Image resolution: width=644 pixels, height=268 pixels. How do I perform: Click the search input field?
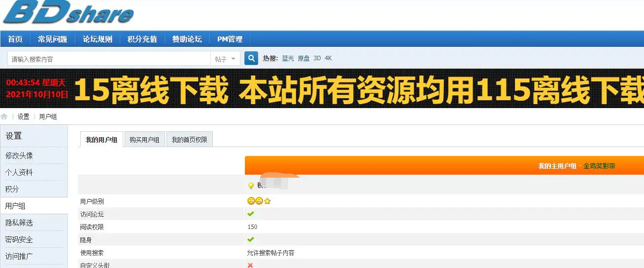[109, 59]
